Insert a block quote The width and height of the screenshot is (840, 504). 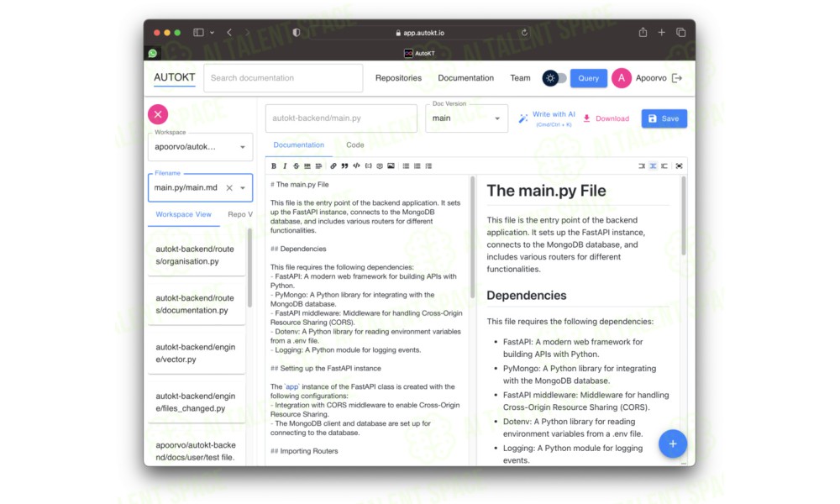(x=344, y=166)
